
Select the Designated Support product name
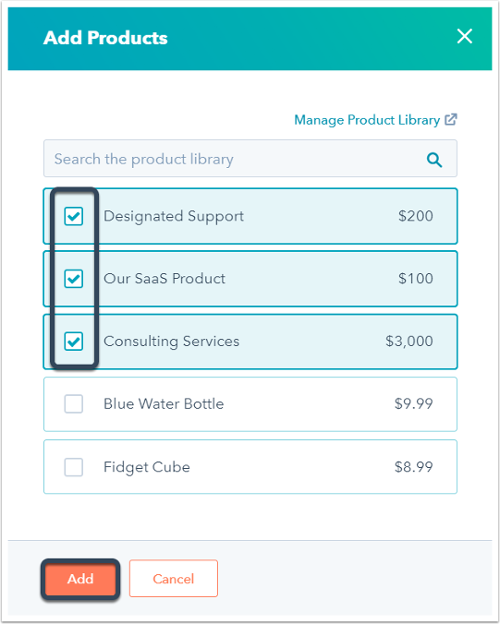174,216
